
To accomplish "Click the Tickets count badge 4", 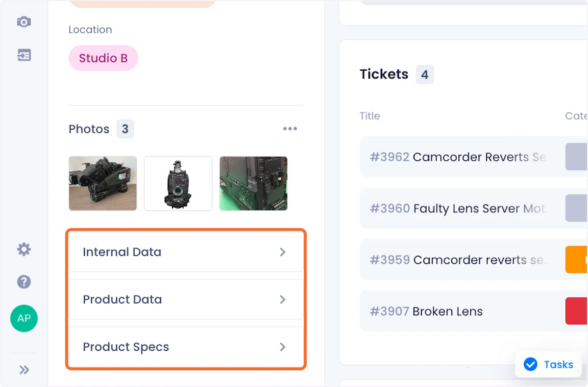I will (x=425, y=75).
